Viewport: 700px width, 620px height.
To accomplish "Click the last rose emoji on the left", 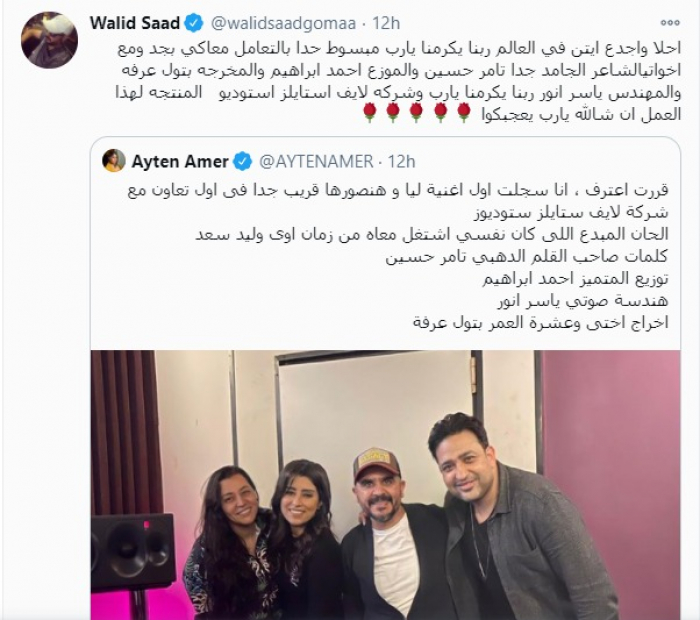I will (370, 113).
